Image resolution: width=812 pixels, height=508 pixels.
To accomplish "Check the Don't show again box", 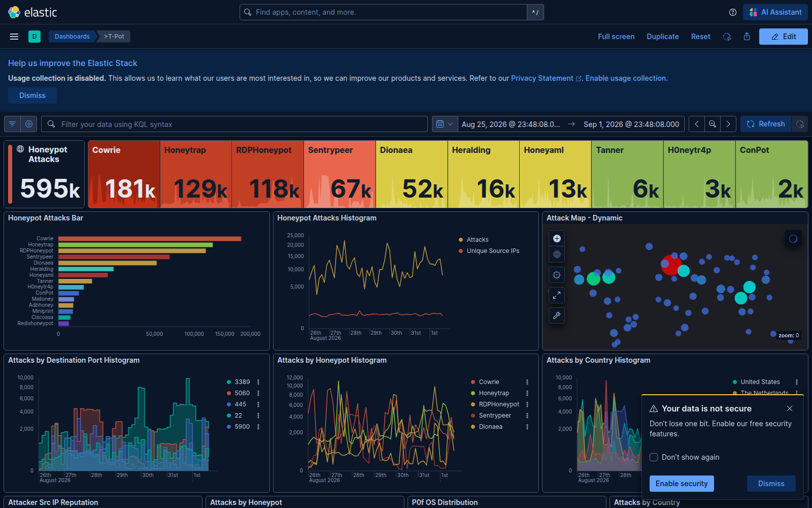I will point(654,457).
